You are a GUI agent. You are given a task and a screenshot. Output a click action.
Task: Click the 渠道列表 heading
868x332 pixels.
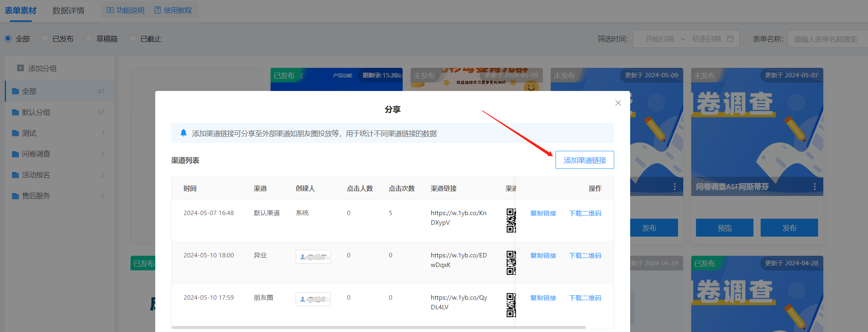pyautogui.click(x=185, y=160)
